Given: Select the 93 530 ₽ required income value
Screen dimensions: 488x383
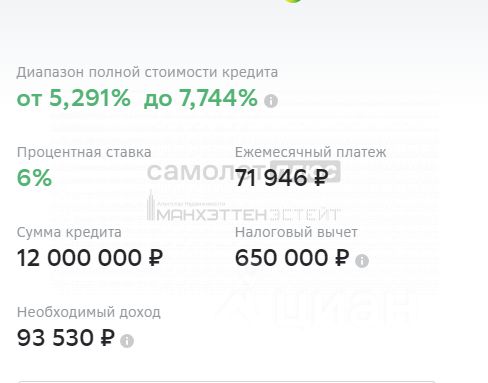Looking at the screenshot, I should [x=66, y=338].
